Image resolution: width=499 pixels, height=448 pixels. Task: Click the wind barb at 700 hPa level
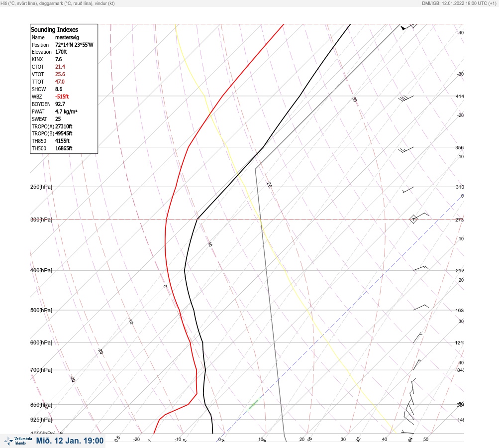point(417,364)
